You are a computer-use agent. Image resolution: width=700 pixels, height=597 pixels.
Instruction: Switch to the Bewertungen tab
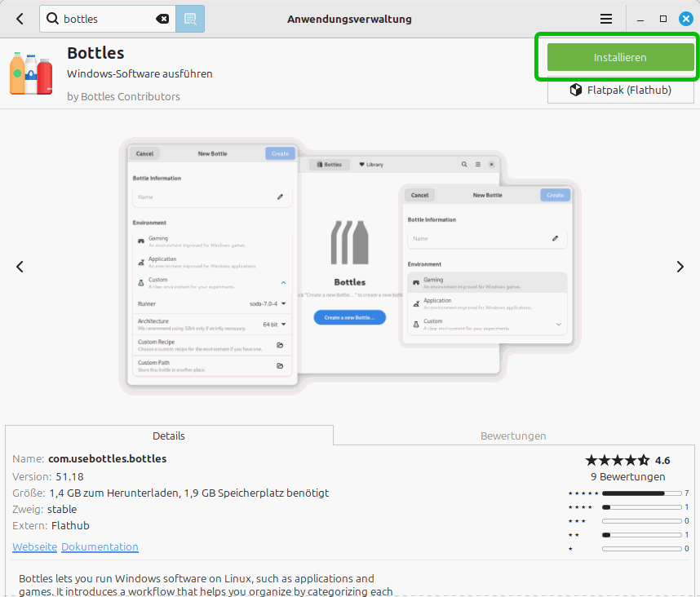[x=513, y=436]
